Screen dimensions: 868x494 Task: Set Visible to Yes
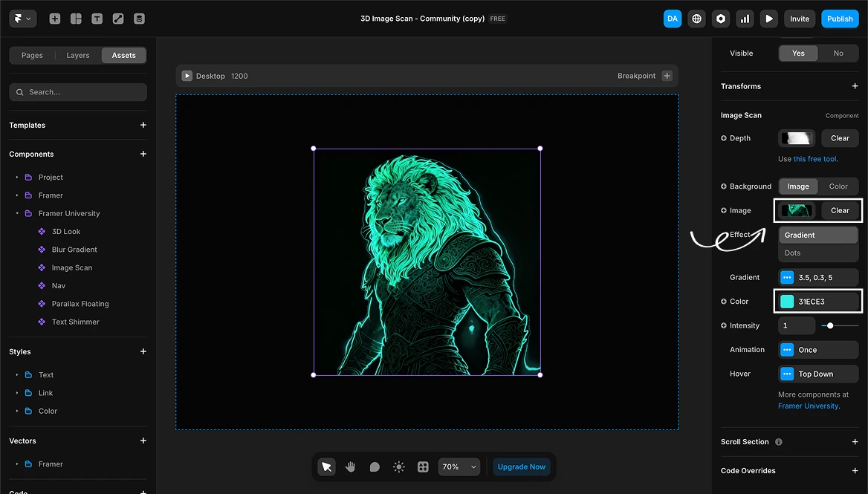coord(798,53)
